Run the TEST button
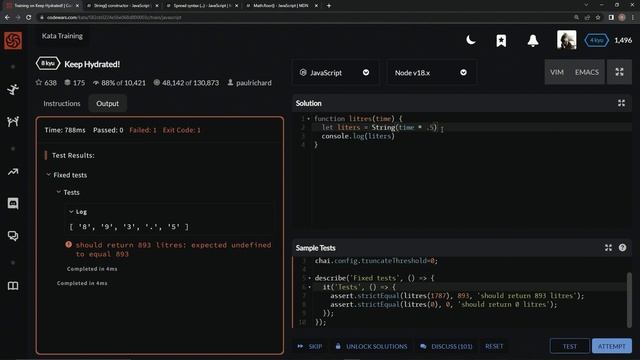This screenshot has height=360, width=640. pos(570,346)
